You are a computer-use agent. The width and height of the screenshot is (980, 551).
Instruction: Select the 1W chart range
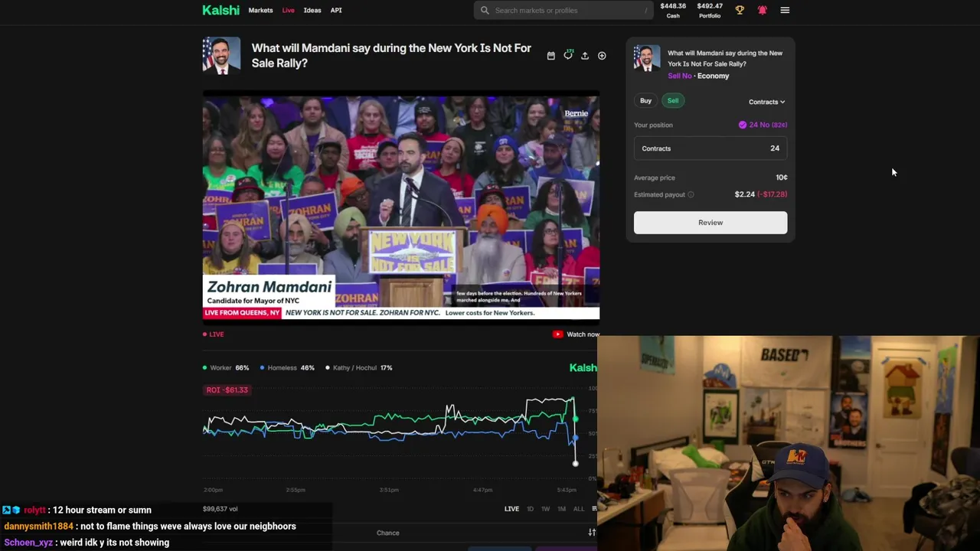[545, 509]
